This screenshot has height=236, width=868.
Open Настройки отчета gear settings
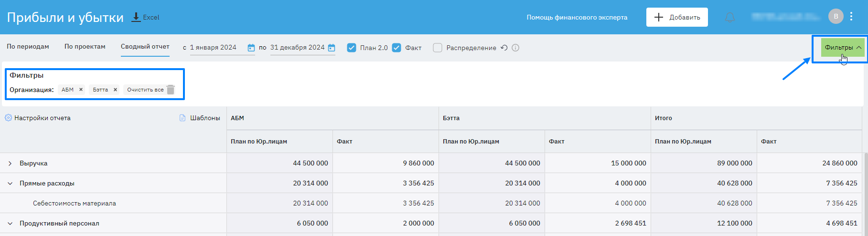[x=8, y=118]
